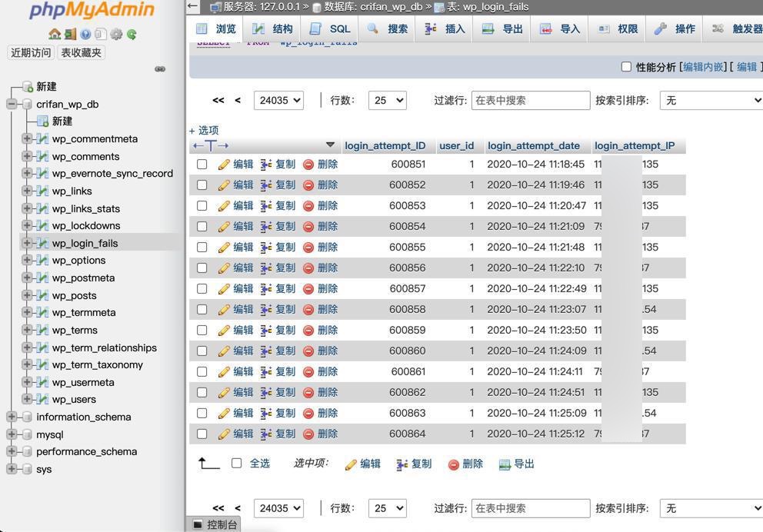The image size is (763, 532).
Task: Expand the + 选项 options link
Action: pos(204,131)
